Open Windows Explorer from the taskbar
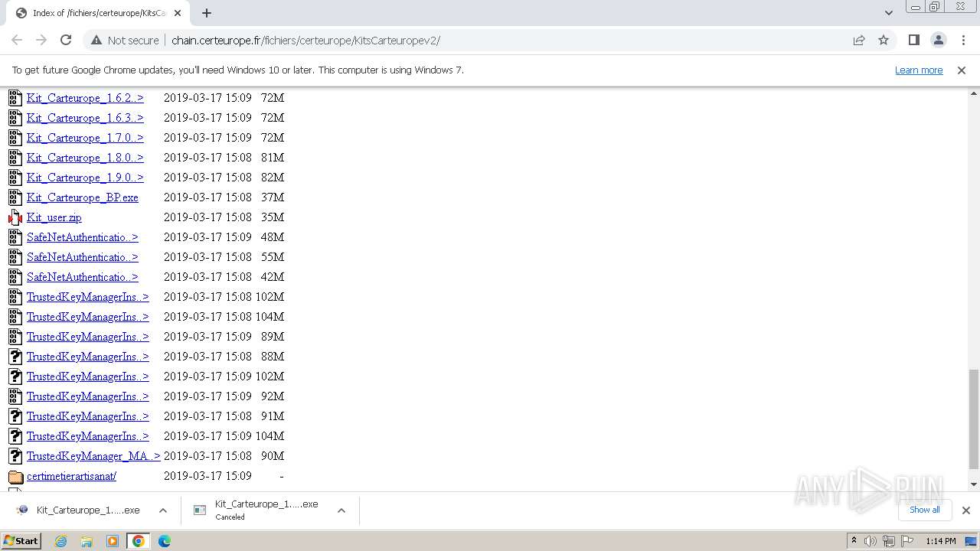 point(87,541)
